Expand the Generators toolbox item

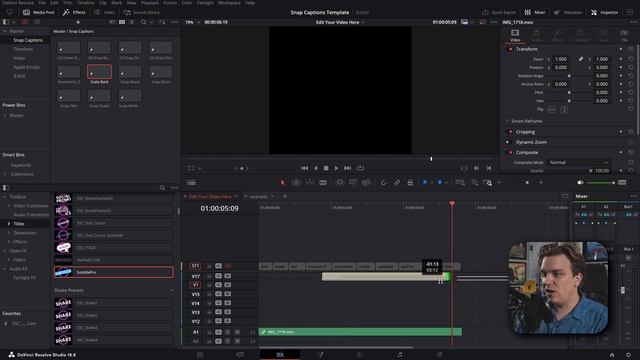tap(9, 233)
